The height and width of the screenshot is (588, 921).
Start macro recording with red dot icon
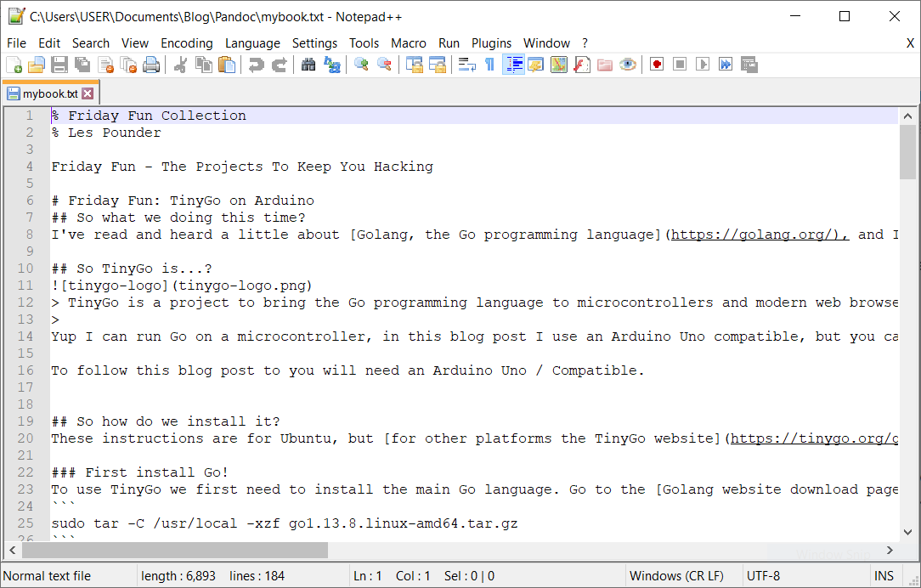[x=657, y=64]
